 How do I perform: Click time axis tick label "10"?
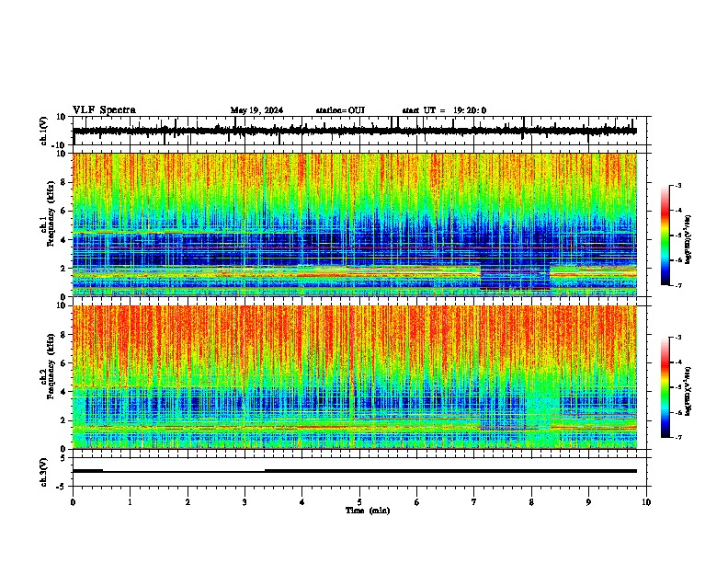(x=646, y=502)
